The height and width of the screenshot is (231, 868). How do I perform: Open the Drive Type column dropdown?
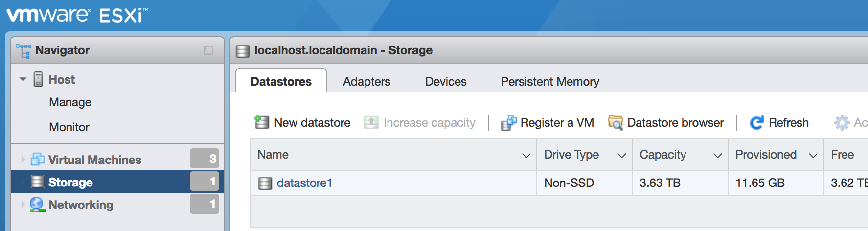621,155
